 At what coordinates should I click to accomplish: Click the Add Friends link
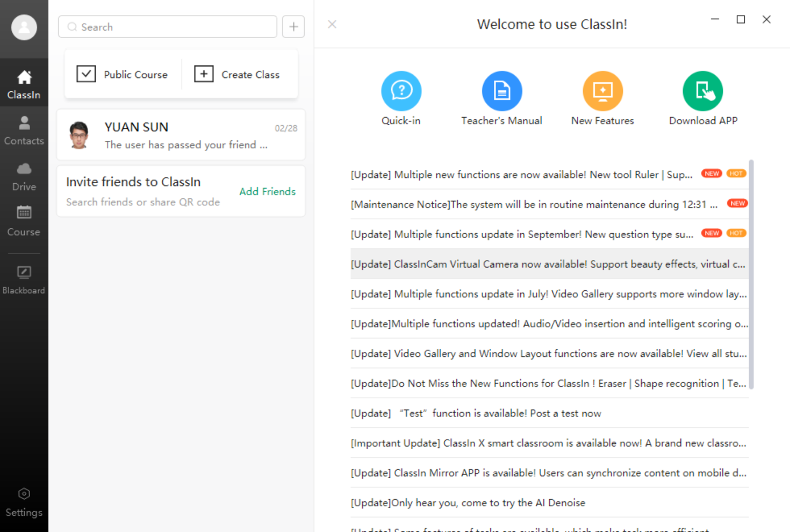point(267,191)
